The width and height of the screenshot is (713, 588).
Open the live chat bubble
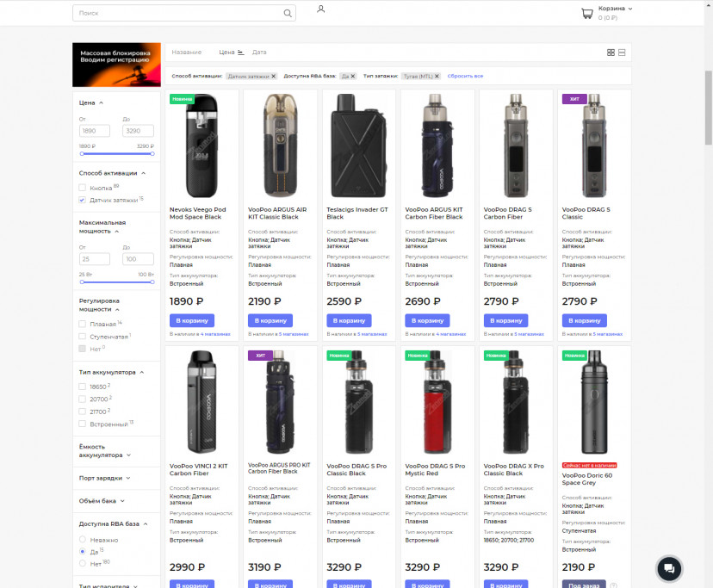[669, 568]
